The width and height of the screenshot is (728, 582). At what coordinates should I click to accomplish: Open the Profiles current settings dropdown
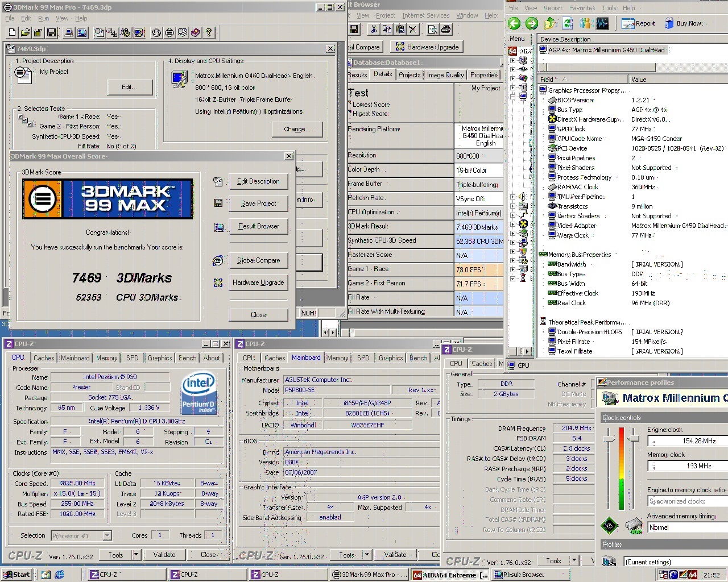(x=676, y=562)
